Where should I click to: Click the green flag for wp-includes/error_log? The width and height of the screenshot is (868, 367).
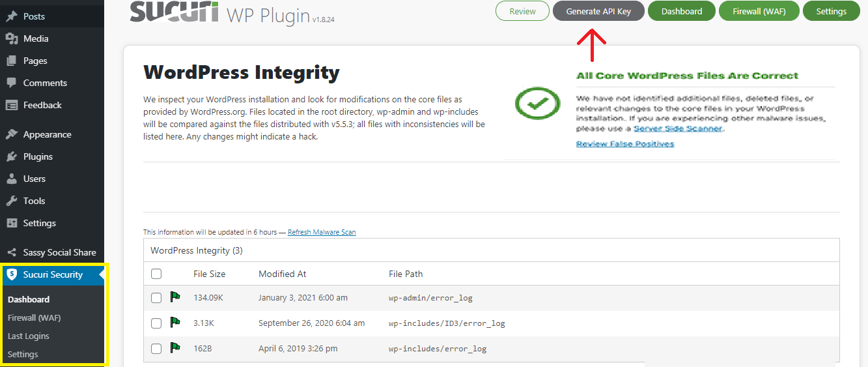pyautogui.click(x=175, y=348)
